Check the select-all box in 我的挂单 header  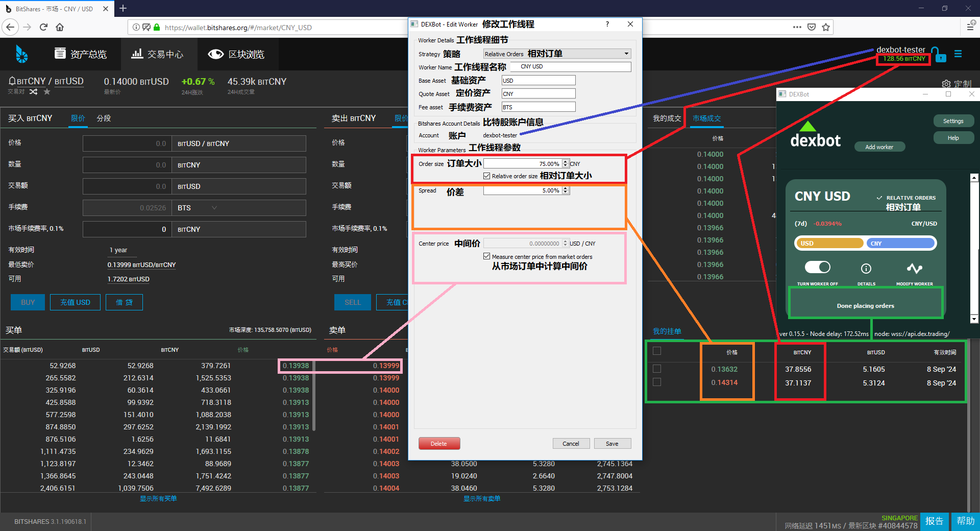point(657,351)
